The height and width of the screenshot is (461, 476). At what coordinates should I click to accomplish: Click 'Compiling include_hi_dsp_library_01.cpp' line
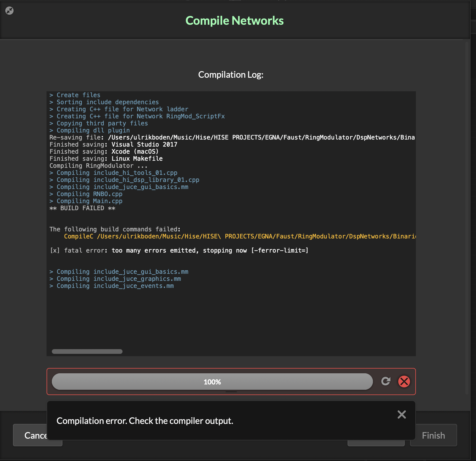[124, 180]
